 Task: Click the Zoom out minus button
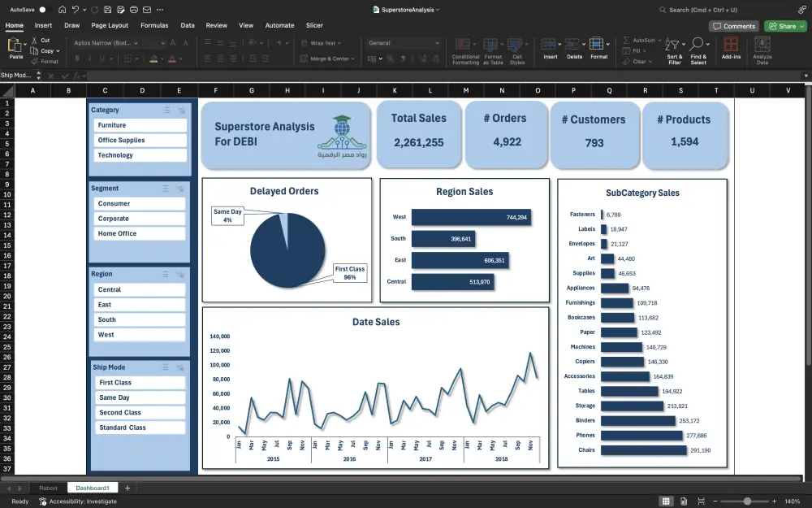pos(715,501)
